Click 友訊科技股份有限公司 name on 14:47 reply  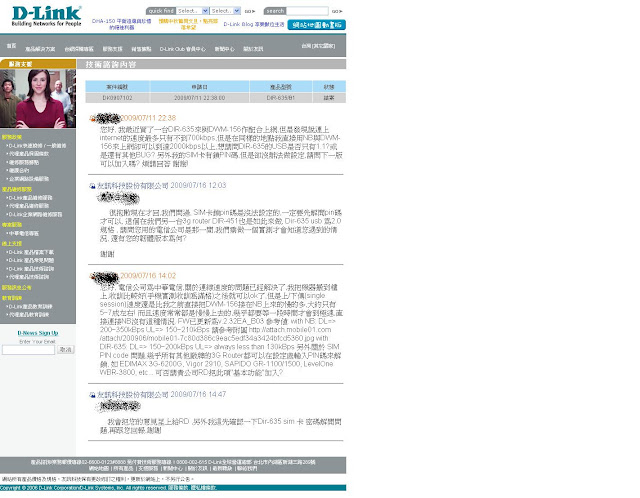pyautogui.click(x=133, y=395)
